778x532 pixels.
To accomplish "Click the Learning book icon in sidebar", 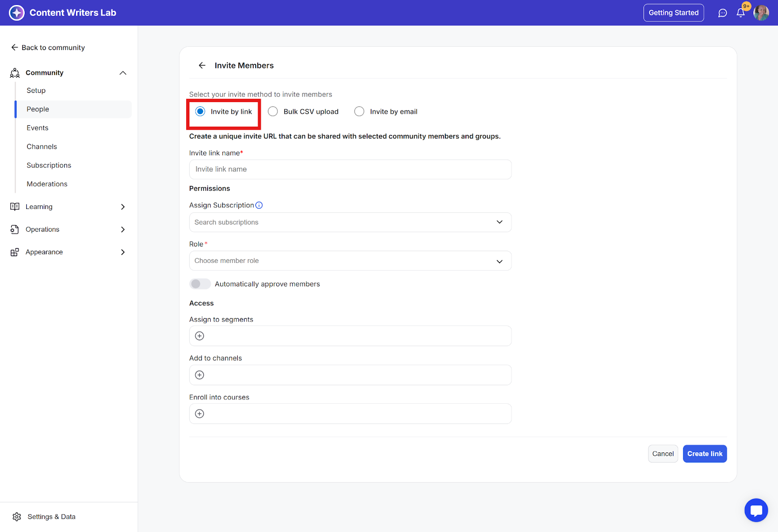I will tap(15, 207).
